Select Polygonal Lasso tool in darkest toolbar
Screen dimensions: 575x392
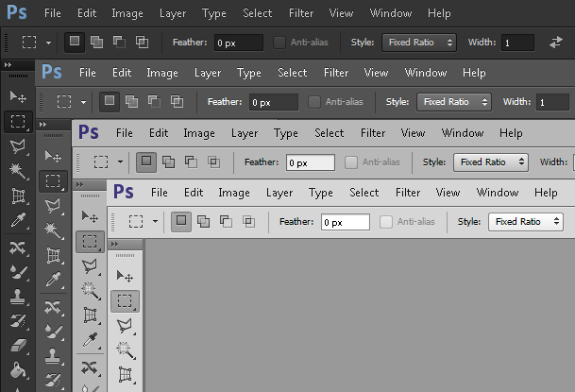pyautogui.click(x=18, y=146)
